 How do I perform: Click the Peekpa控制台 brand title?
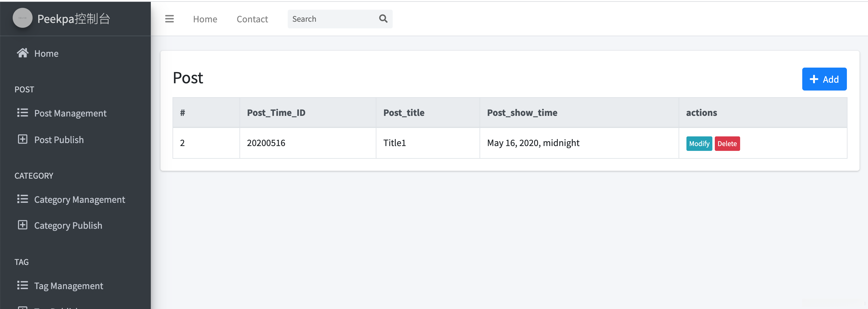pos(74,19)
